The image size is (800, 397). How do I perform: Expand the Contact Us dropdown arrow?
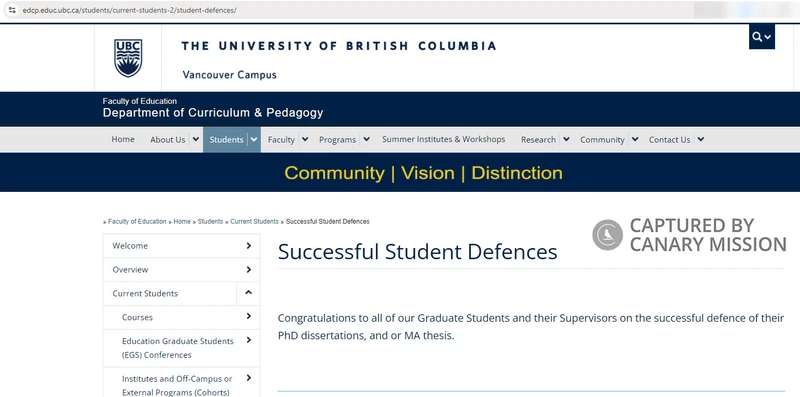click(x=701, y=139)
